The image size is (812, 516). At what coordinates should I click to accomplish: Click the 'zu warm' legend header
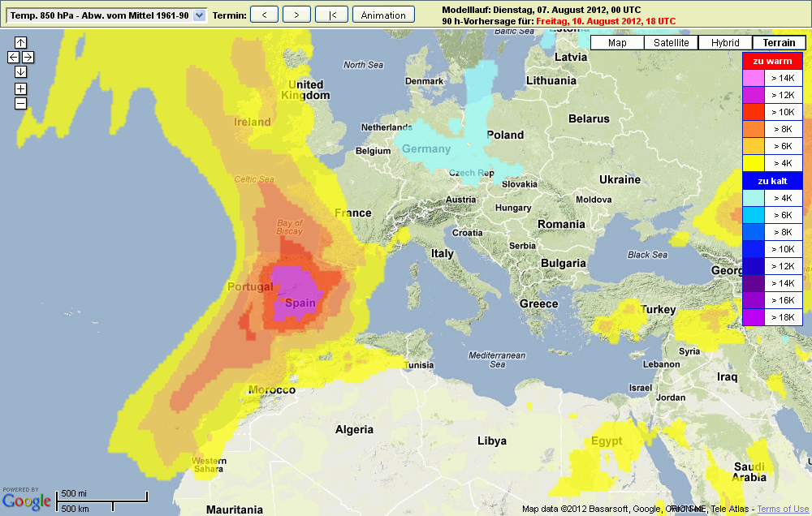[773, 61]
